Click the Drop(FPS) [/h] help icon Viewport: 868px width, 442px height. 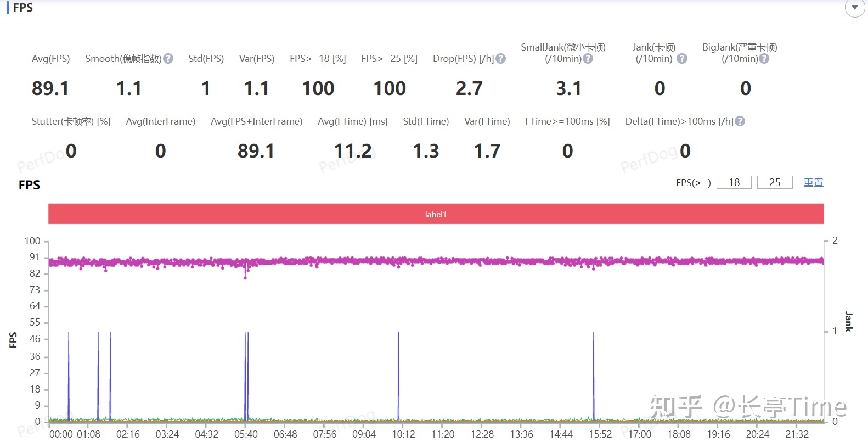pos(500,59)
